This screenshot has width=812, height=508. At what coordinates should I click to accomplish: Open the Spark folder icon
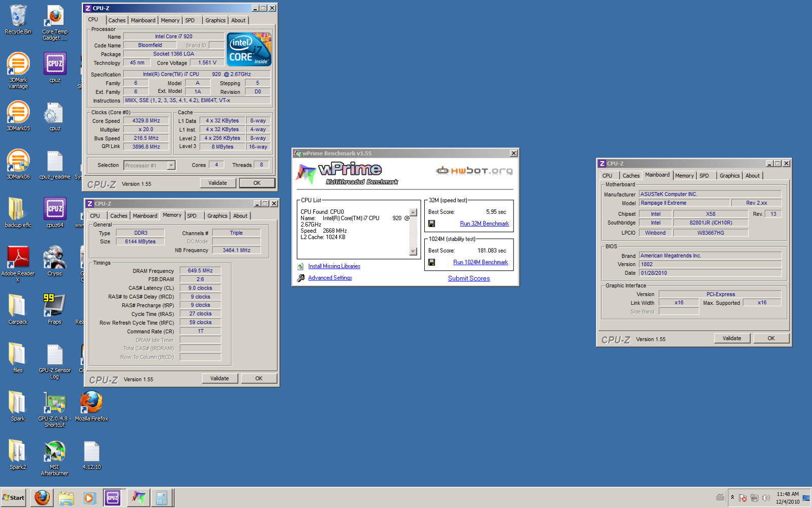pyautogui.click(x=18, y=405)
